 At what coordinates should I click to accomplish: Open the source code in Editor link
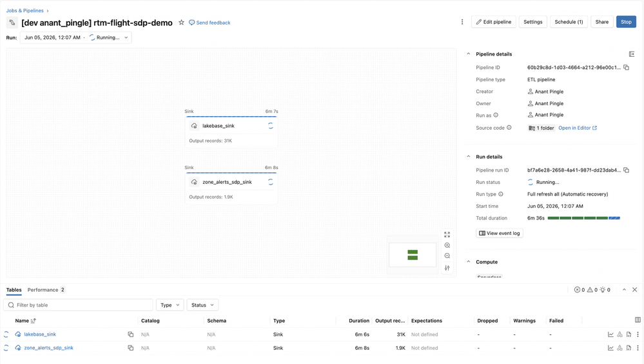pos(578,128)
